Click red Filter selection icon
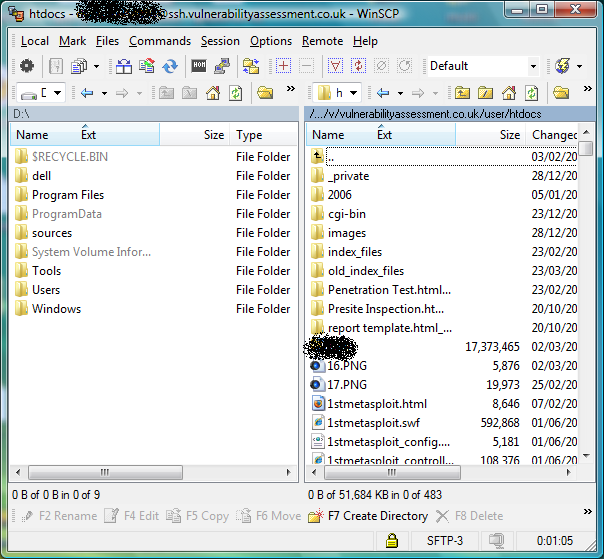Viewport: 604px width, 559px height. point(335,66)
